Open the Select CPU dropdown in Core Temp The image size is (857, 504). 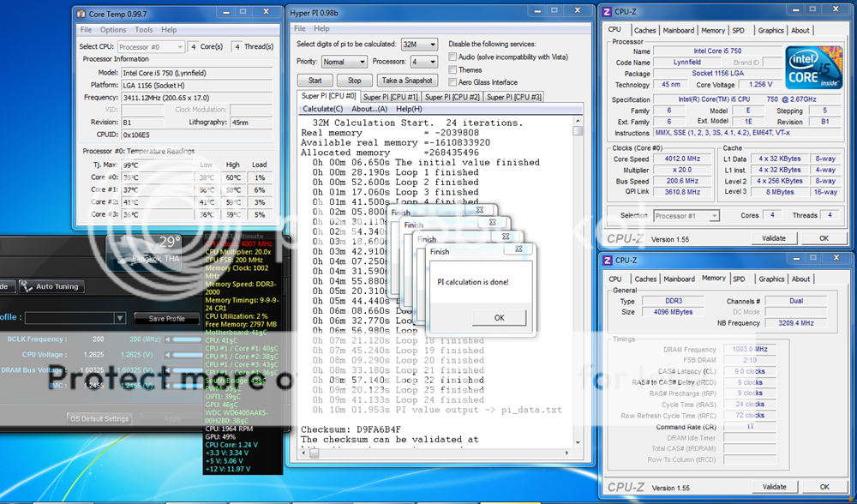point(151,46)
